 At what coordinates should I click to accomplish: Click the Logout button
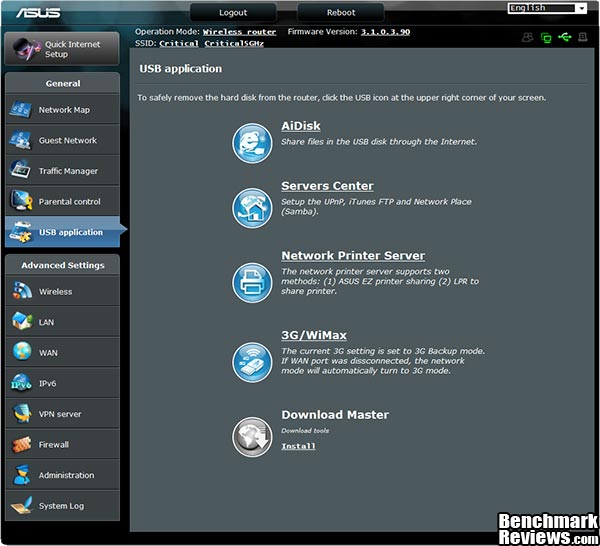(x=233, y=13)
